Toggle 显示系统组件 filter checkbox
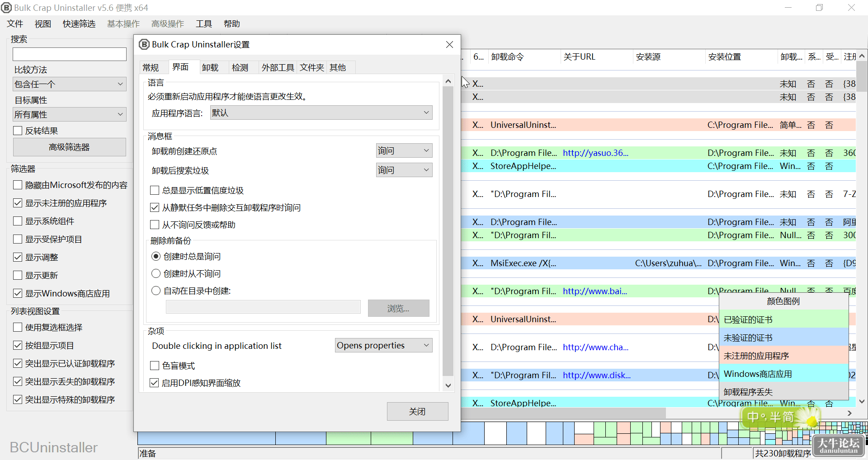 [18, 221]
